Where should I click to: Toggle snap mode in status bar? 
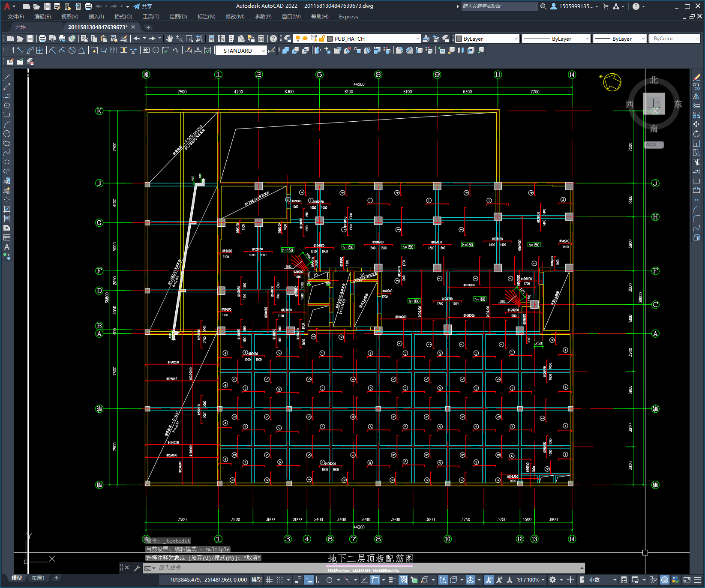[x=280, y=580]
